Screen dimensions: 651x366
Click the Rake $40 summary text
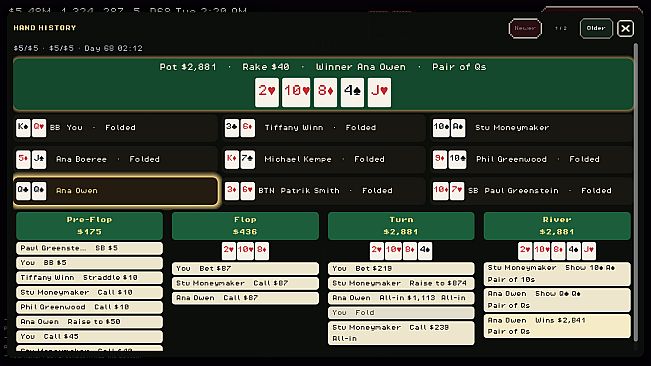coord(266,67)
